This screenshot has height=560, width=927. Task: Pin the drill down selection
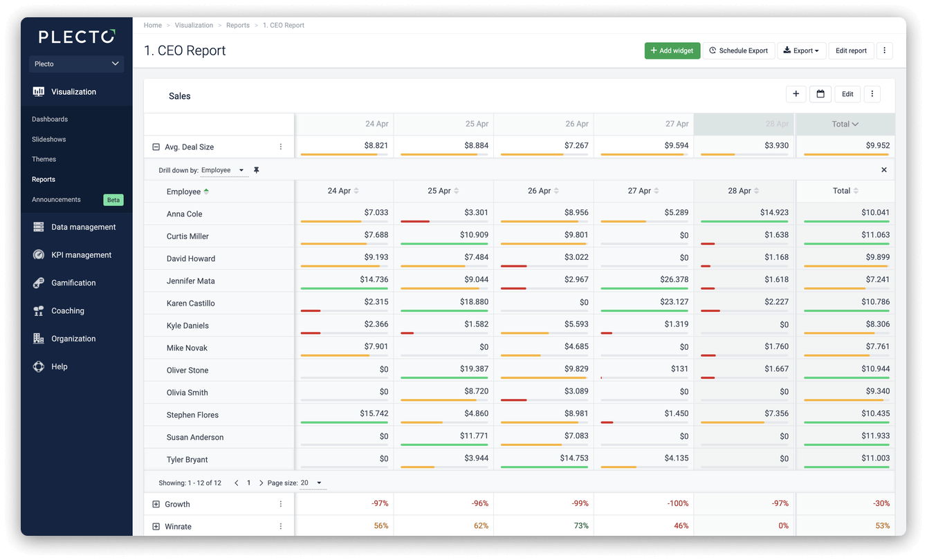tap(257, 170)
